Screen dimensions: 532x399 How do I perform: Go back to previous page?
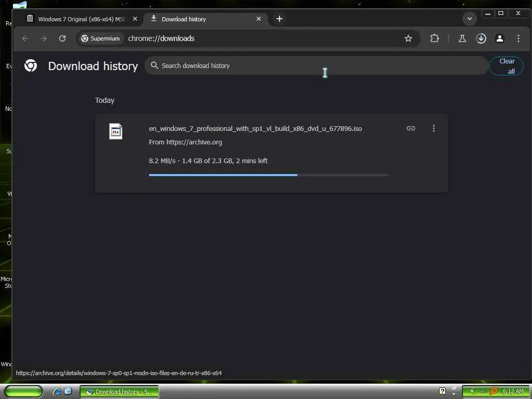coord(25,38)
